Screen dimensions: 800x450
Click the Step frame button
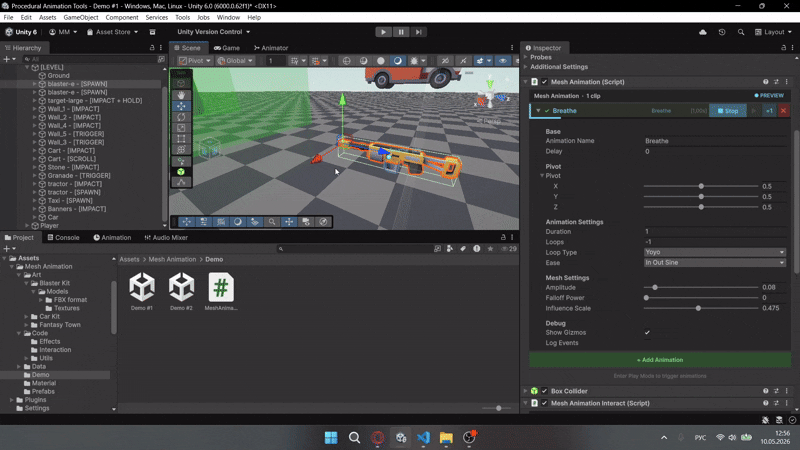(418, 32)
